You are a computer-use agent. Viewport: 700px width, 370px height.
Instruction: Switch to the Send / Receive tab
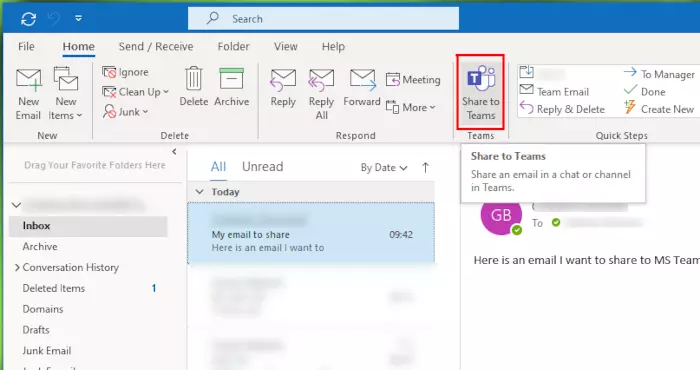(156, 46)
